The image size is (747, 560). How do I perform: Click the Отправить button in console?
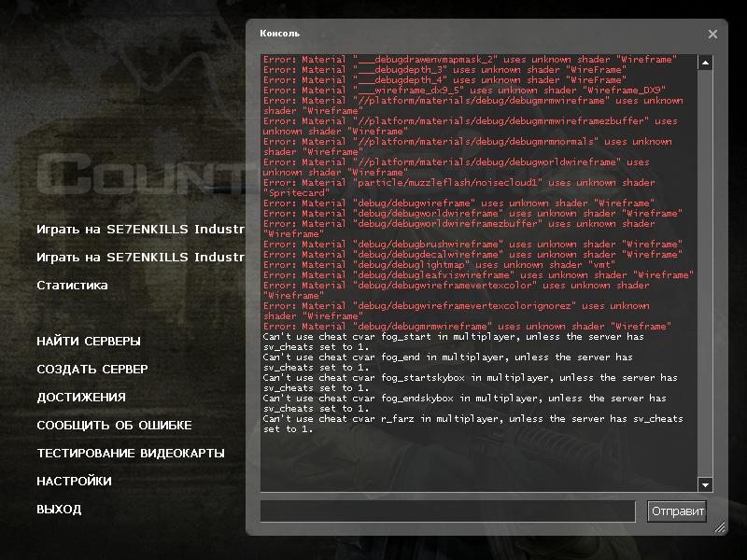pos(676,511)
